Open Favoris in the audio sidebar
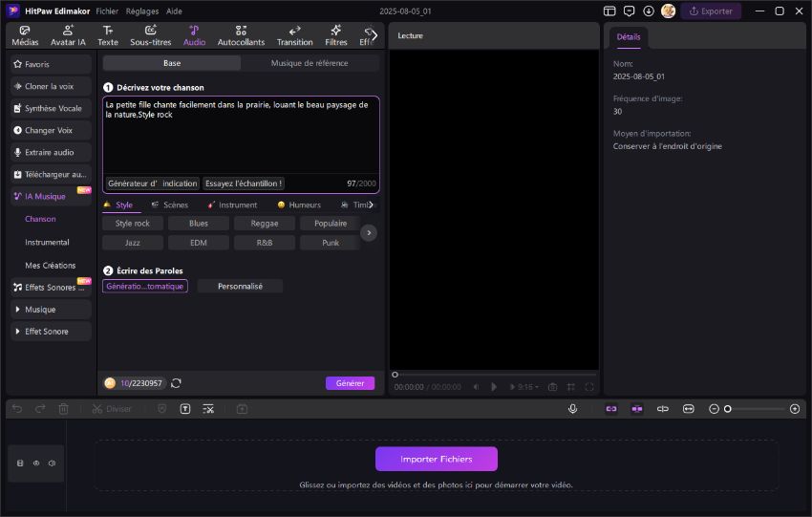 pyautogui.click(x=51, y=64)
